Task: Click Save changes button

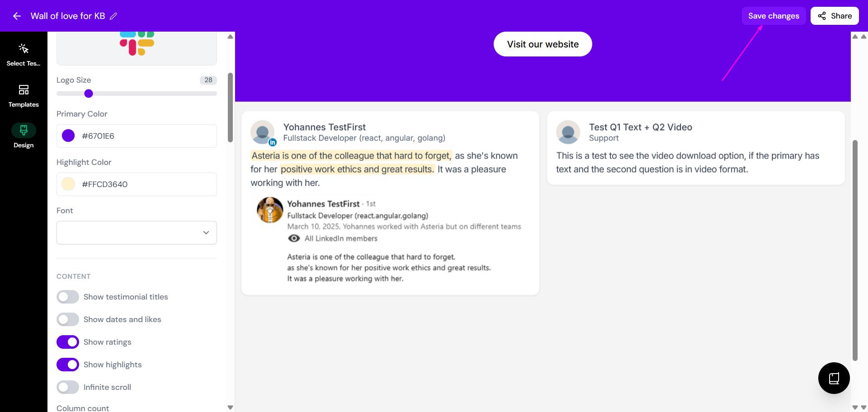Action: click(774, 16)
